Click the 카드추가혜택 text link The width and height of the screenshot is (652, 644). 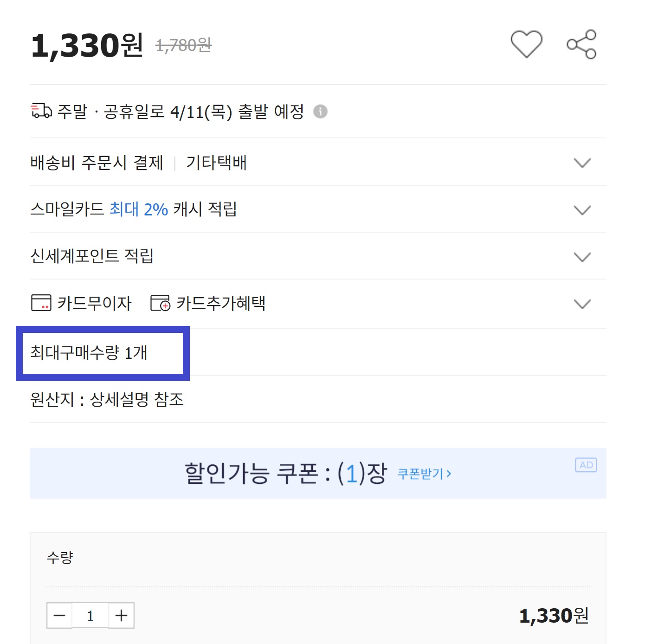tap(221, 303)
